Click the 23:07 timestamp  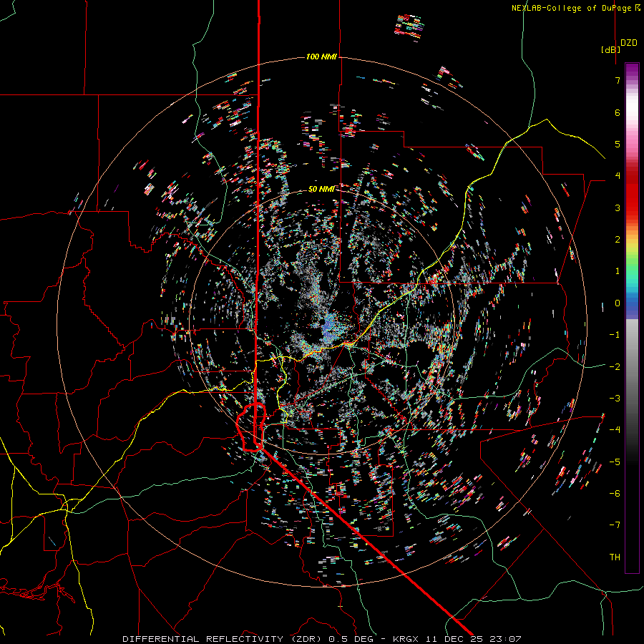[x=504, y=639]
